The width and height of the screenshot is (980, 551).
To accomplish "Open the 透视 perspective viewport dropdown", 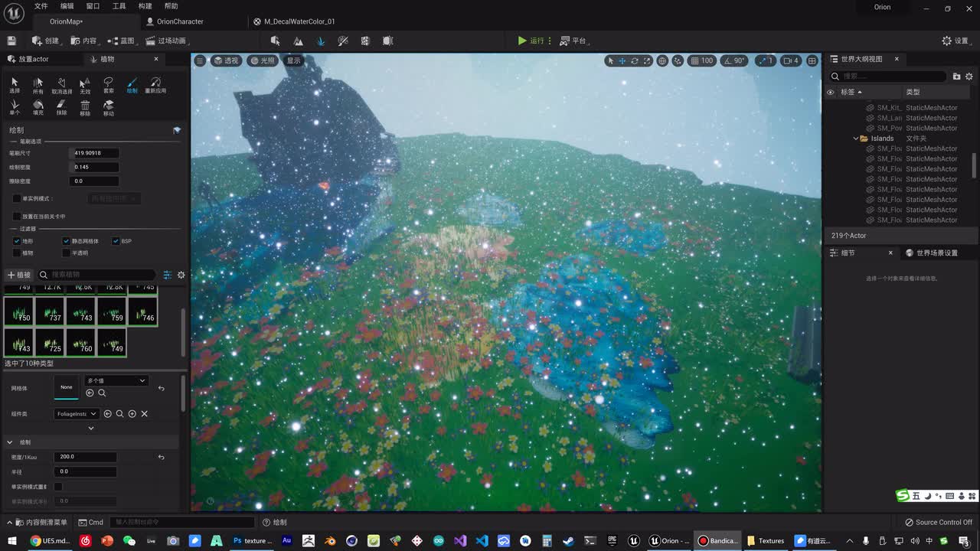I will [x=226, y=60].
